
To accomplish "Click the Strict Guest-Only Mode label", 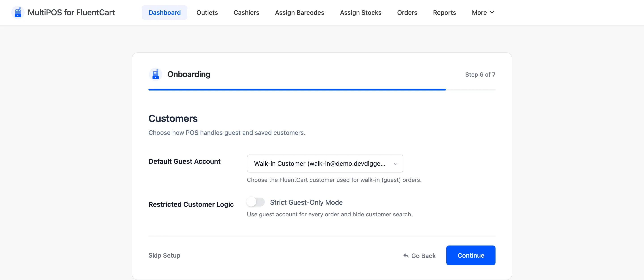I will click(306, 202).
